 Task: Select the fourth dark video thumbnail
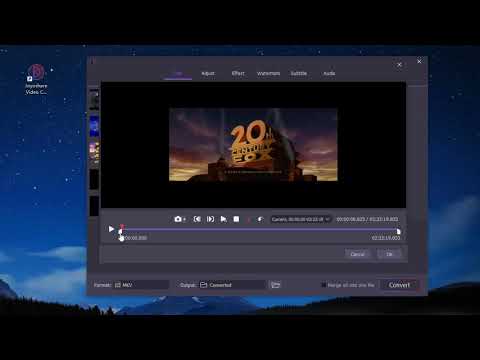(94, 179)
